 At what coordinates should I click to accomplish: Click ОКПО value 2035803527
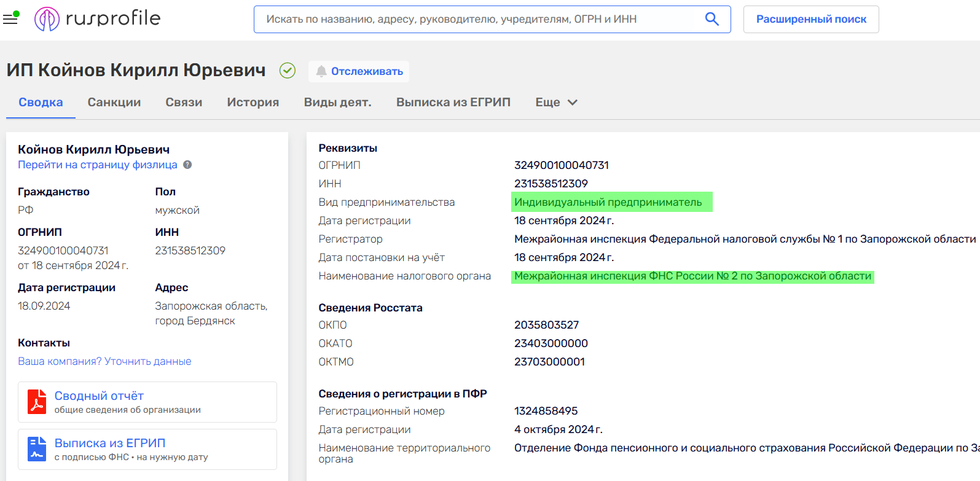pos(547,325)
